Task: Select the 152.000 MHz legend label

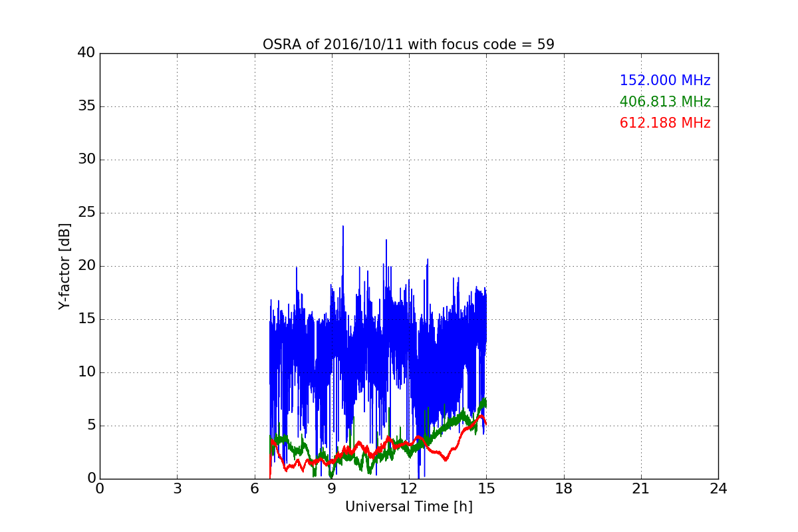Action: (665, 80)
